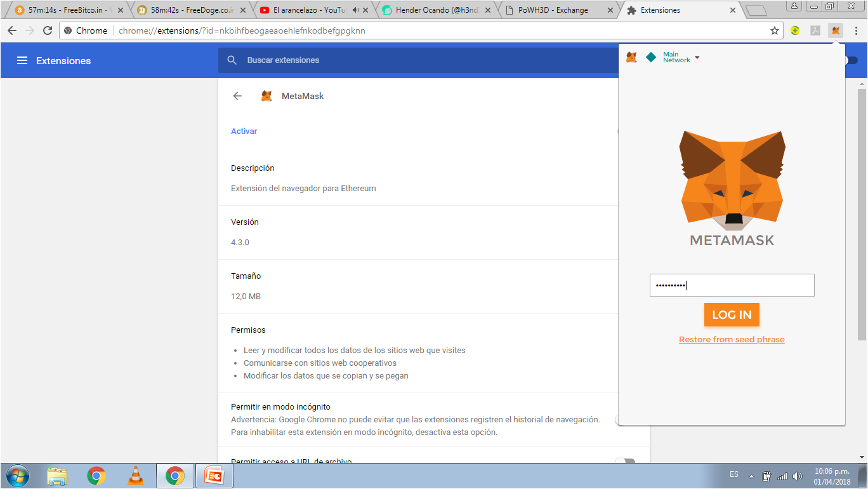
Task: Open the Windows Start button
Action: [16, 476]
